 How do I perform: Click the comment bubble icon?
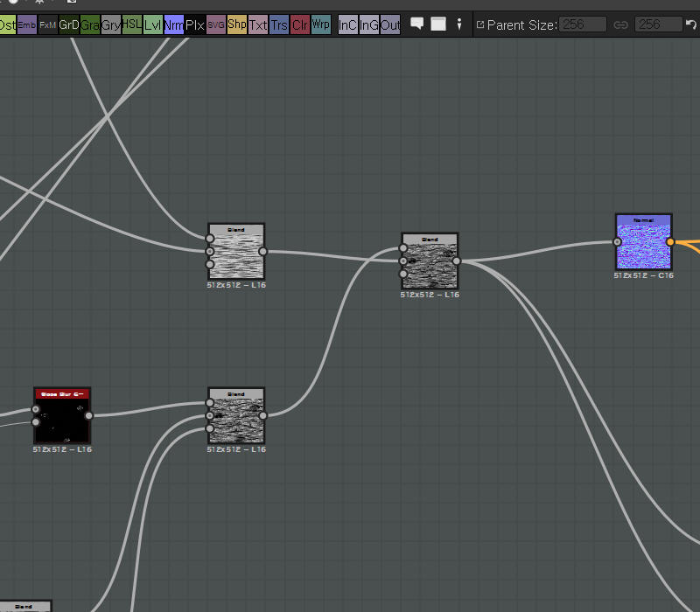(x=417, y=24)
